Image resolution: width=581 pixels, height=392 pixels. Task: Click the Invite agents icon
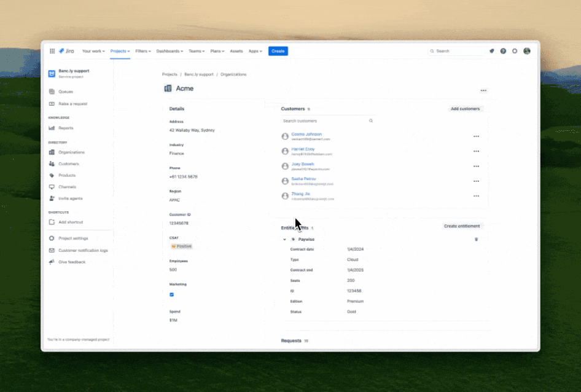52,198
